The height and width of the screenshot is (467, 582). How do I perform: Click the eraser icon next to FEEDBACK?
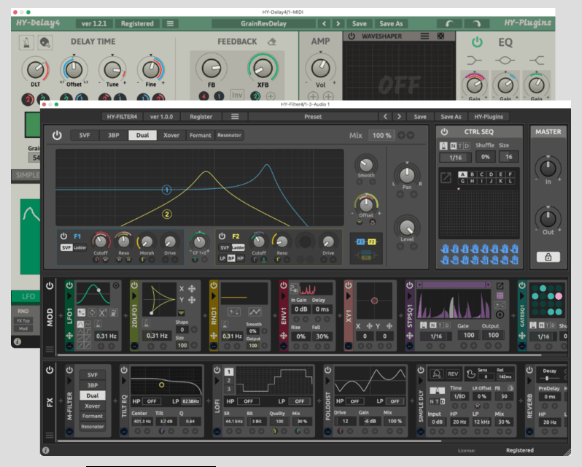pyautogui.click(x=272, y=42)
